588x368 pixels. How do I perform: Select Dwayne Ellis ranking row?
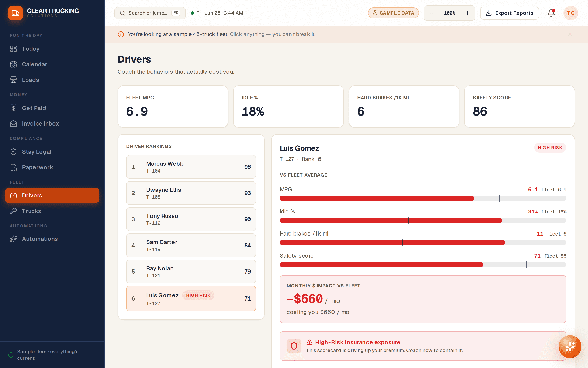[x=191, y=193]
